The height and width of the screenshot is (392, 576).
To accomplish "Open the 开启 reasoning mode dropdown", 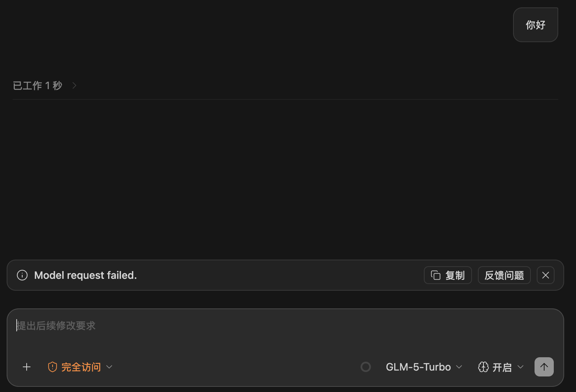I will 501,367.
